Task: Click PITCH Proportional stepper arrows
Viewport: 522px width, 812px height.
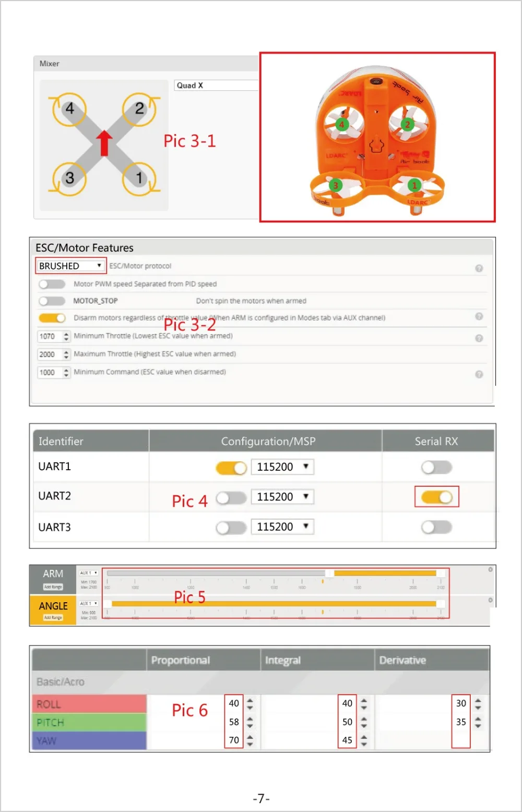Action: tap(250, 722)
